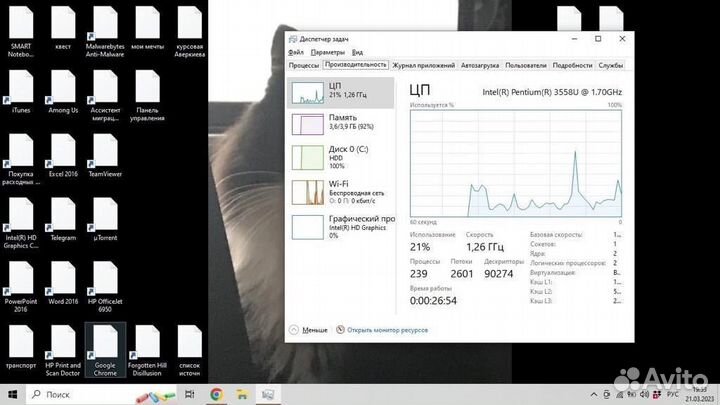Click the CPU usage graph
Screen dimensions: 720x405
516,163
